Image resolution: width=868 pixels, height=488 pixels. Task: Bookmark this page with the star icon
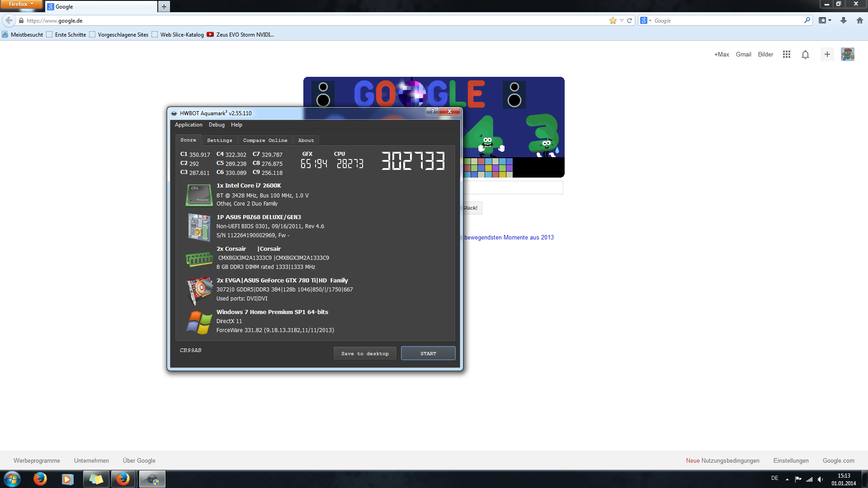tap(613, 20)
